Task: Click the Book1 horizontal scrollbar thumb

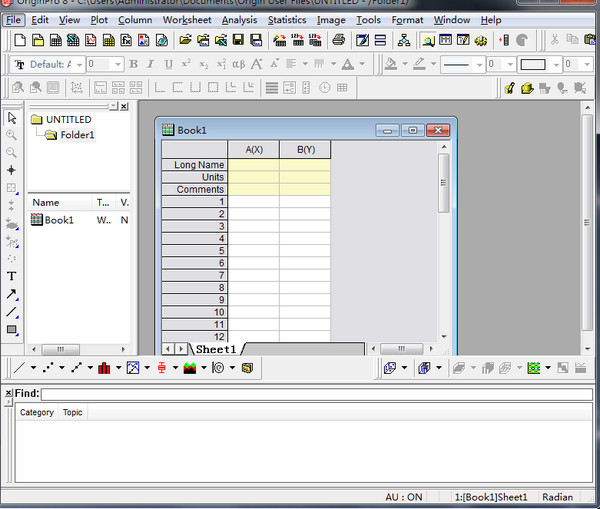Action: (401, 349)
